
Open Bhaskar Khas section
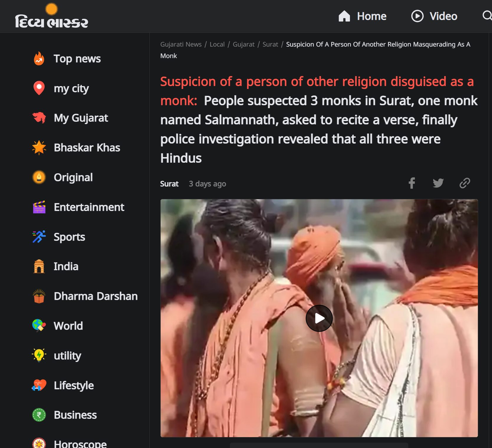coord(87,147)
